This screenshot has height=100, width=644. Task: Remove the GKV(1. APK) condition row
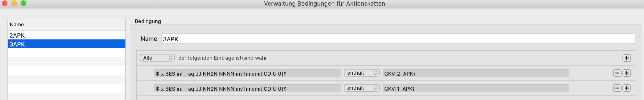(x=617, y=88)
